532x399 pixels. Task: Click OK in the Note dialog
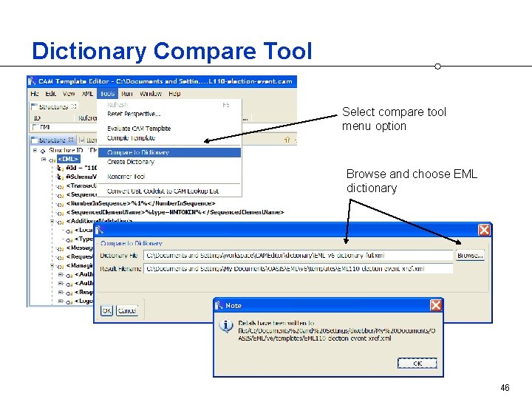[417, 364]
